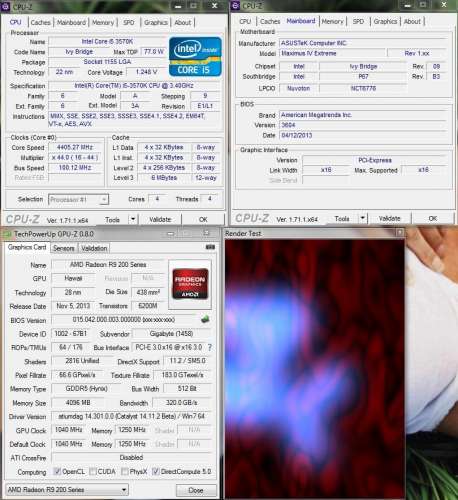Click the ATI CrossFire Disabled field
The image size is (458, 500).
(131, 457)
